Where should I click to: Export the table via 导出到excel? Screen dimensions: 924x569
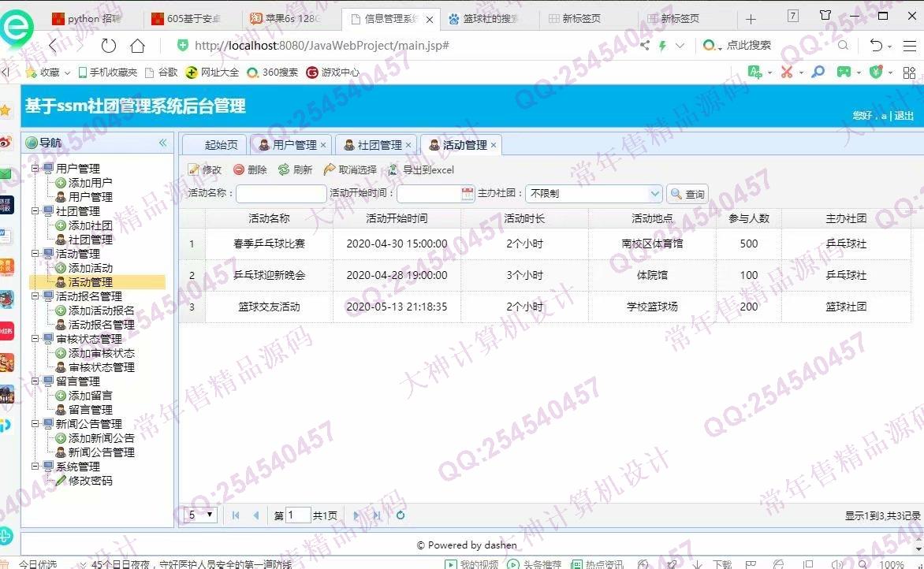[421, 169]
